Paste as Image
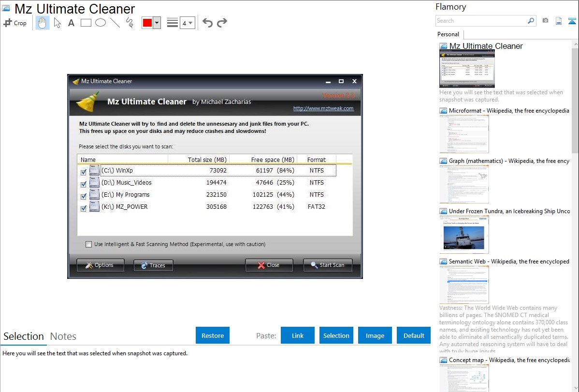Screen dimensions: 579x392 coord(375,335)
